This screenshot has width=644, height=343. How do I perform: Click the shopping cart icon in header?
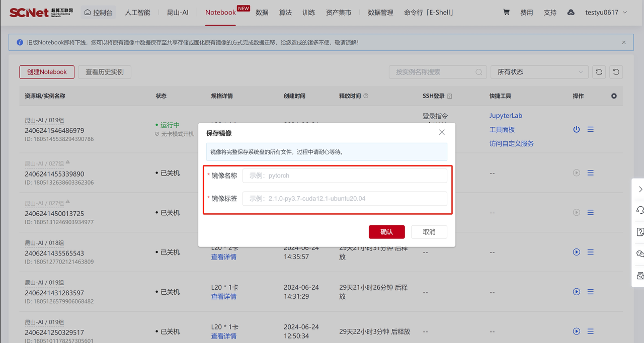click(506, 13)
